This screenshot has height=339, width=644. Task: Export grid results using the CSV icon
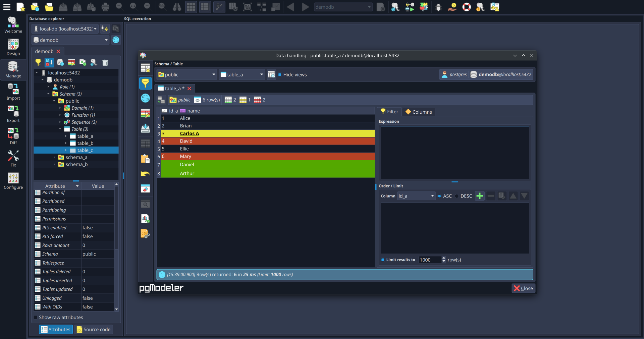[145, 234]
